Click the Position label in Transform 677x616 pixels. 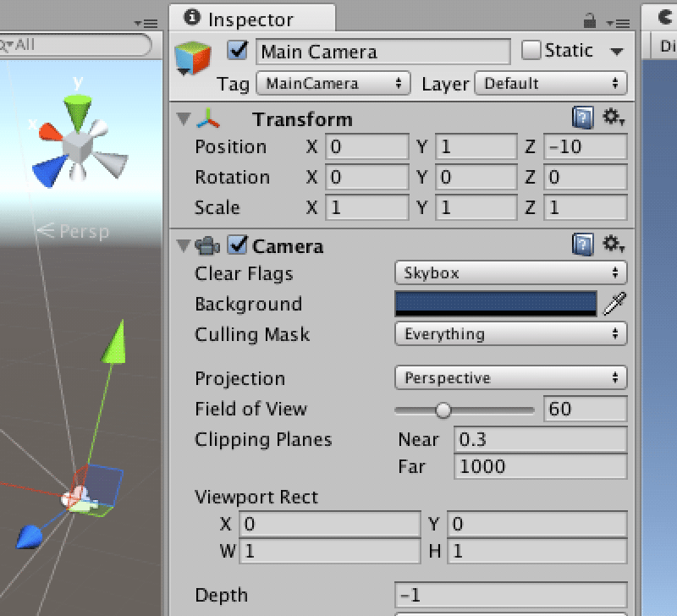[x=230, y=146]
